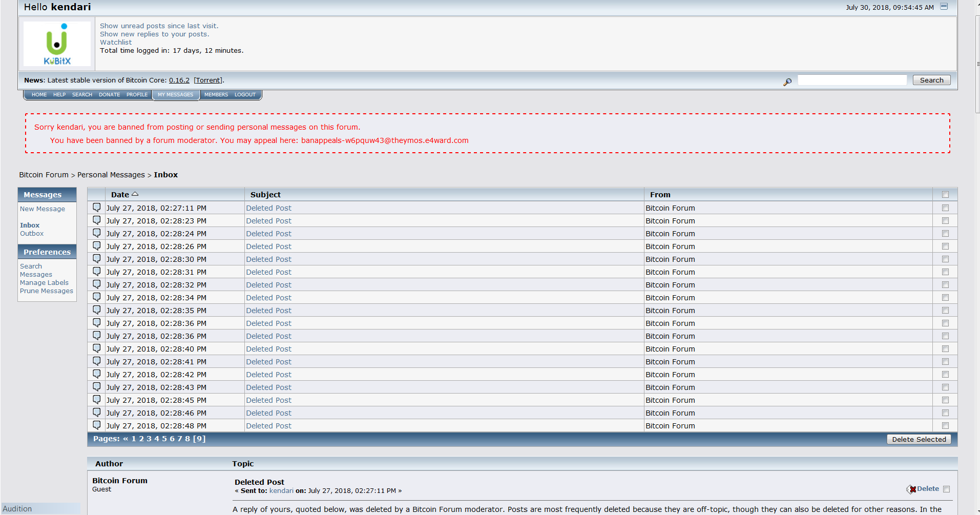The width and height of the screenshot is (980, 515).
Task: Check the box for the 02:28:23 PM message
Action: (x=945, y=221)
